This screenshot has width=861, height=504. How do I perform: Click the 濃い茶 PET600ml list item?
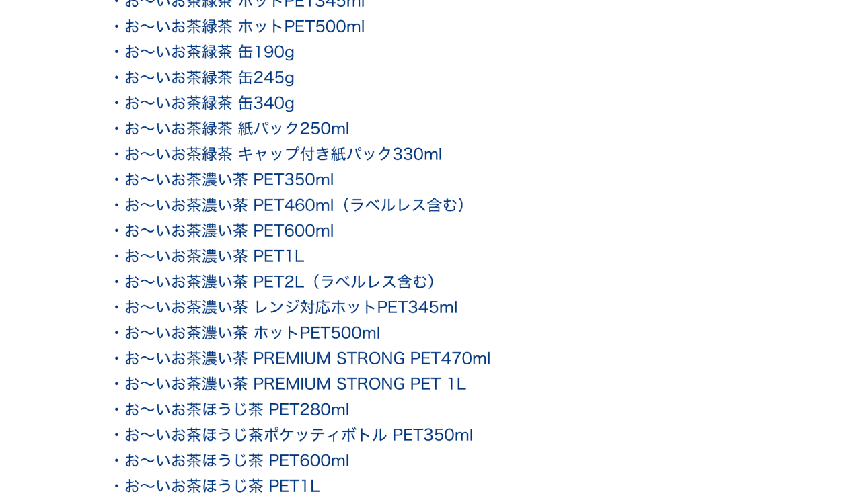coord(229,231)
